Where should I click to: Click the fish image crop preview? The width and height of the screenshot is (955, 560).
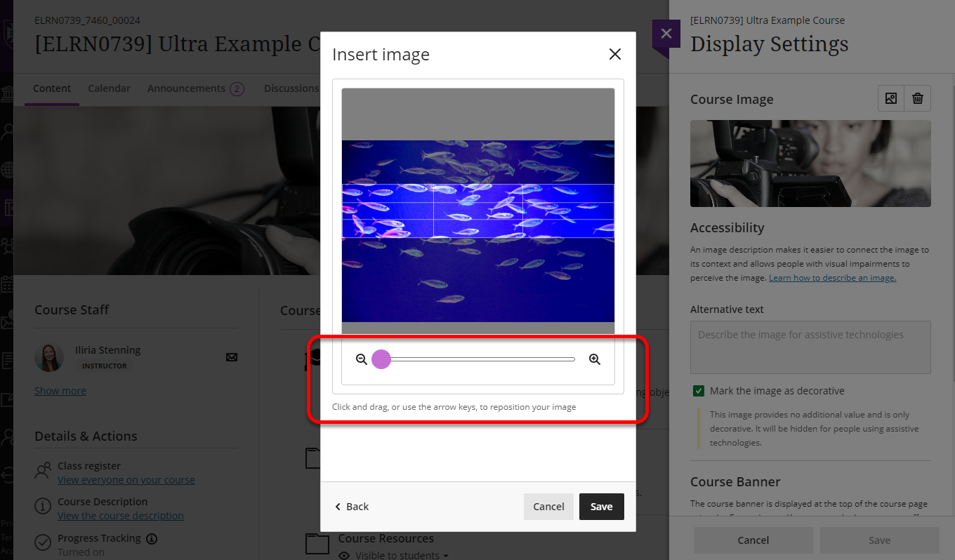(x=478, y=211)
